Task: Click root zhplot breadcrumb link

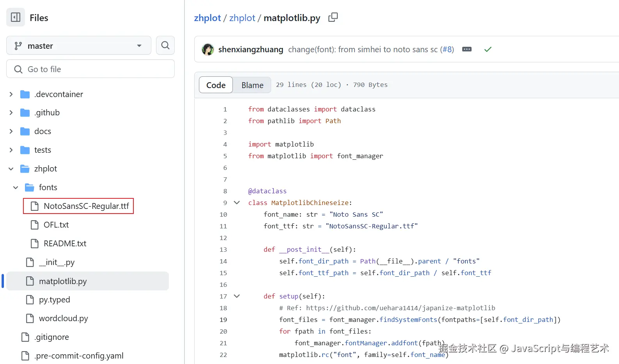Action: pos(208,18)
